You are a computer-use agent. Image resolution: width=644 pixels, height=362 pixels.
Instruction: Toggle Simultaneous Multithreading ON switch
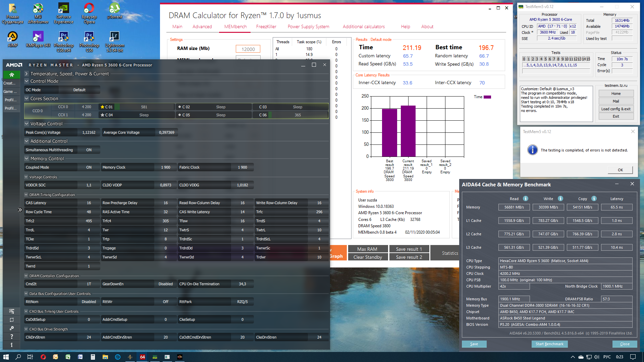tap(89, 150)
